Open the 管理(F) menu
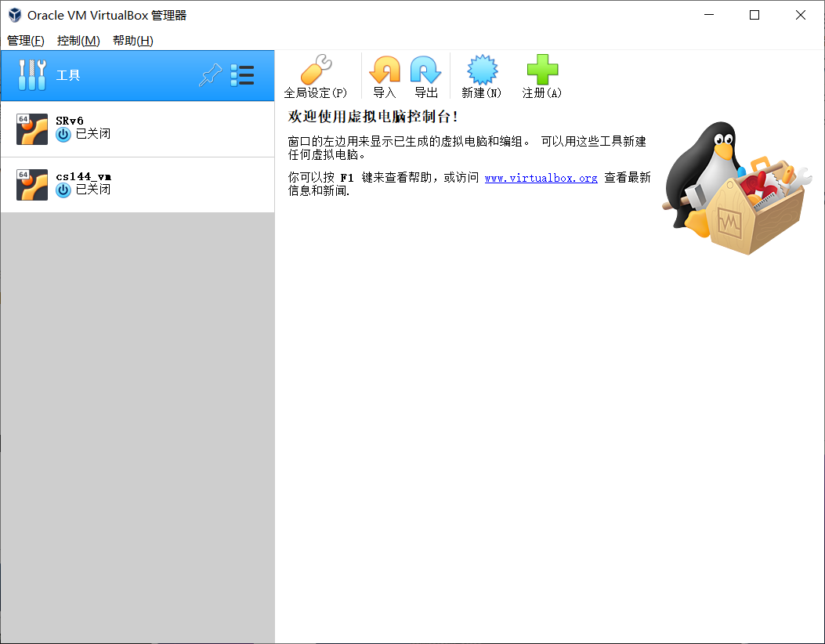 26,41
